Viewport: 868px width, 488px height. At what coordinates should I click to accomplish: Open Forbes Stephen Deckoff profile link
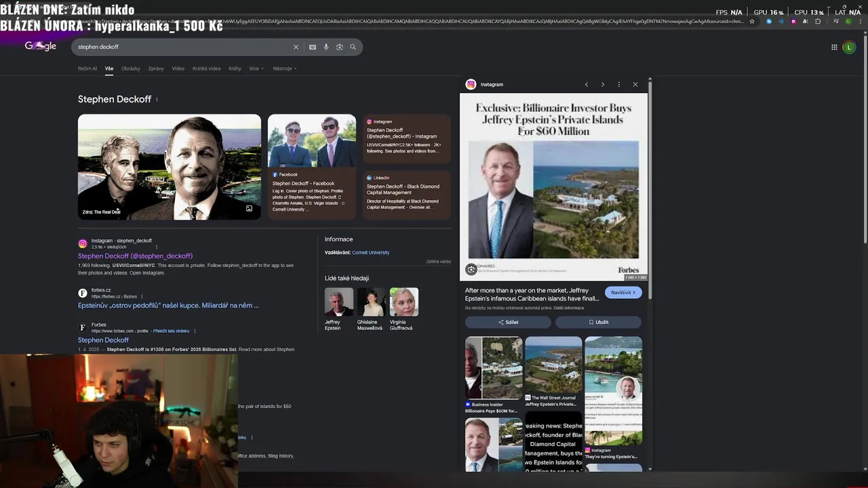pyautogui.click(x=103, y=340)
